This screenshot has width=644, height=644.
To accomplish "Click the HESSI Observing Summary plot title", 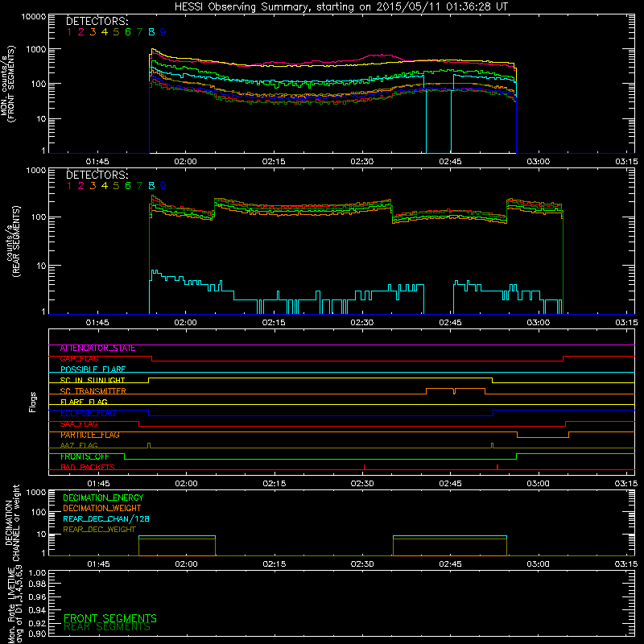I will (x=341, y=7).
